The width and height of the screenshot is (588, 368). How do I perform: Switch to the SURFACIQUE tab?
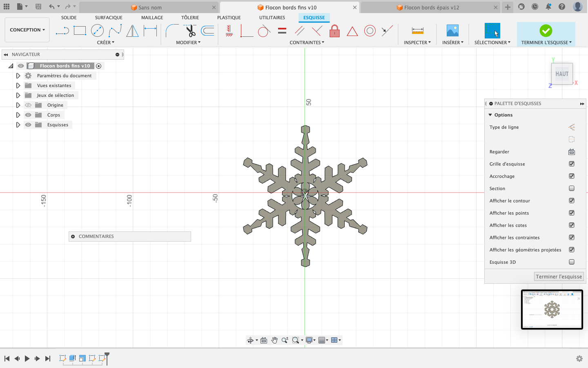(109, 18)
